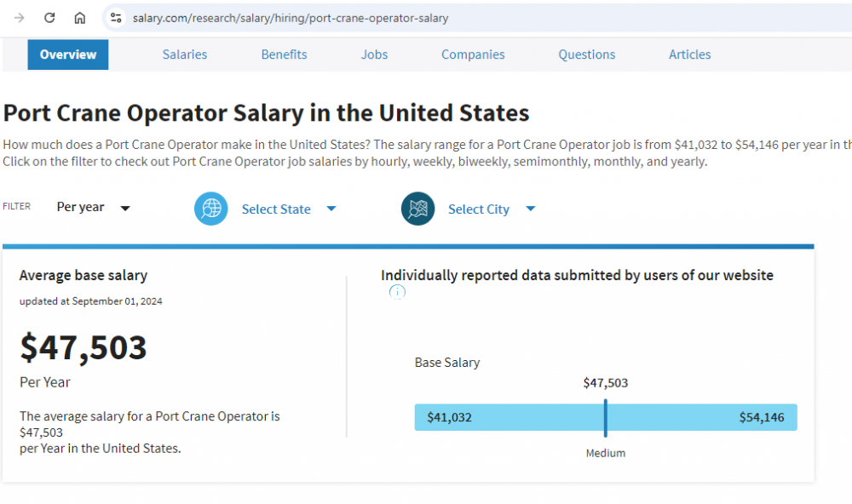Open site information icon in address bar
The width and height of the screenshot is (852, 504).
(116, 18)
